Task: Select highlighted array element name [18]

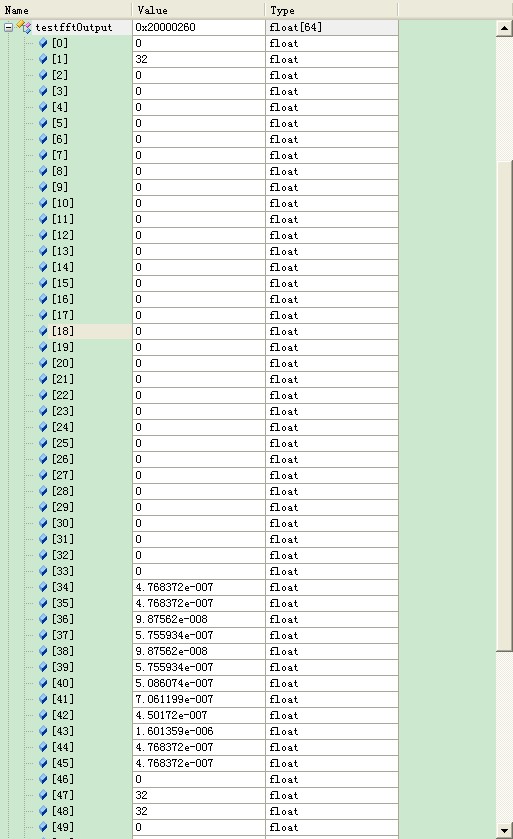Action: click(63, 331)
